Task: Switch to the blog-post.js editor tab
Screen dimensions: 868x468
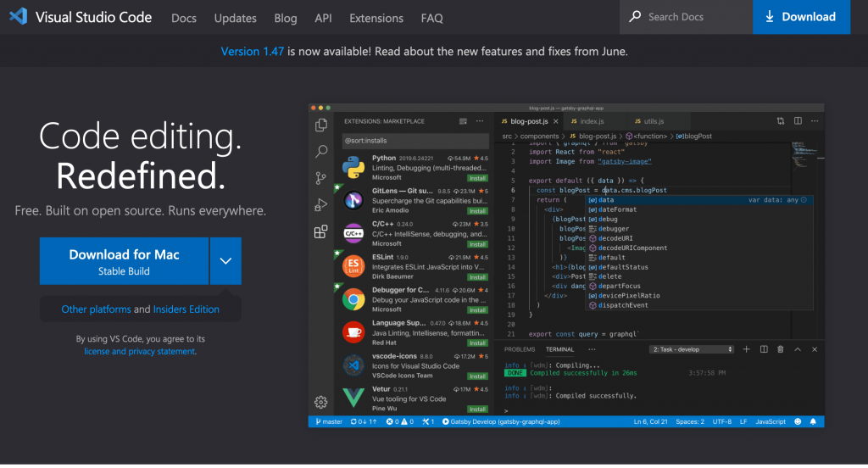Action: click(x=529, y=121)
